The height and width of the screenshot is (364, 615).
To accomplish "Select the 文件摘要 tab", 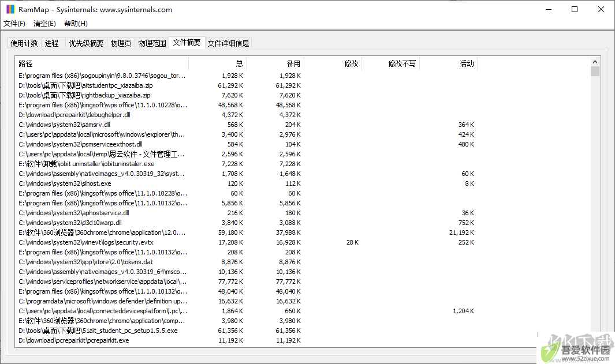I will (187, 42).
